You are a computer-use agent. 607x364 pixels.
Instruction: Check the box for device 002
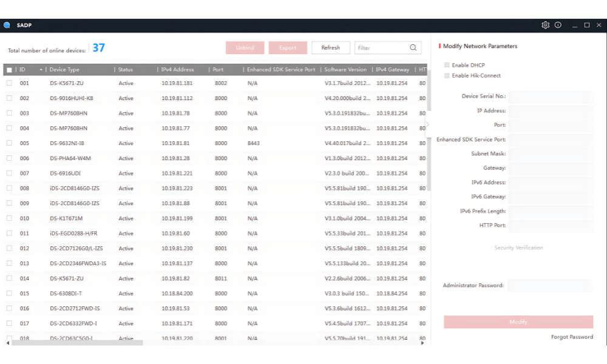coord(9,98)
